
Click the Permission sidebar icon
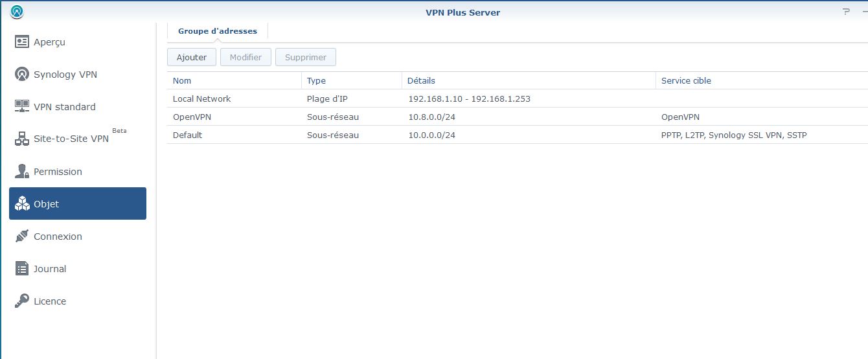pos(22,172)
